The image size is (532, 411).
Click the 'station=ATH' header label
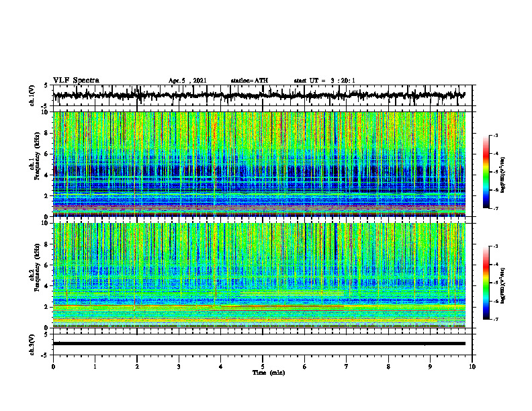(x=249, y=81)
